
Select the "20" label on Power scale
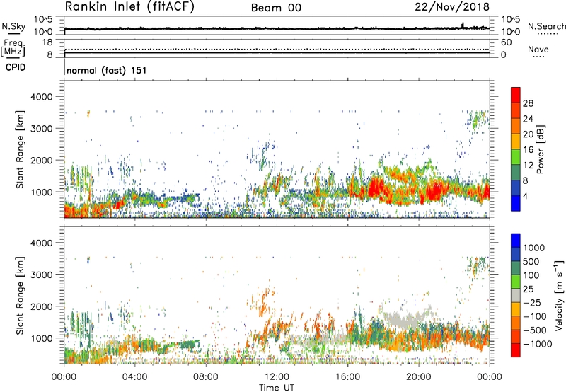(528, 134)
